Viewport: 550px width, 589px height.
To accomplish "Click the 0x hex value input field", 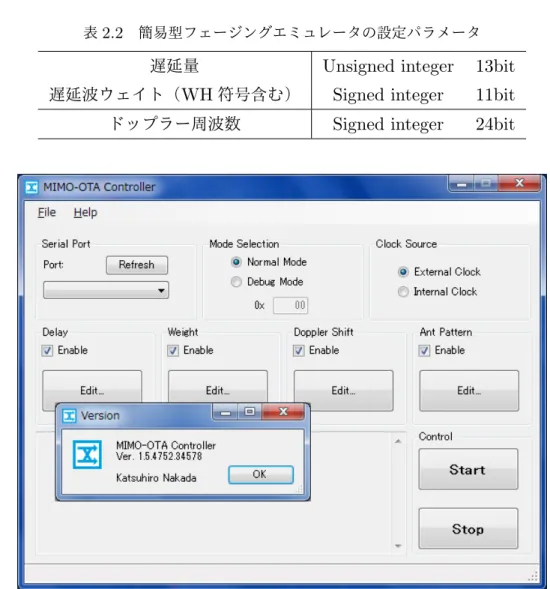I will pyautogui.click(x=290, y=305).
